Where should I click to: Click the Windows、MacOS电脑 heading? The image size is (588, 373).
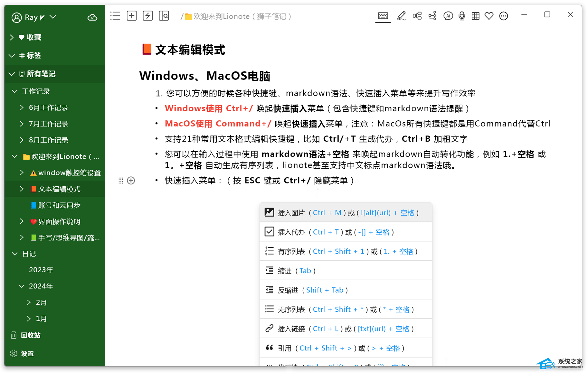205,76
